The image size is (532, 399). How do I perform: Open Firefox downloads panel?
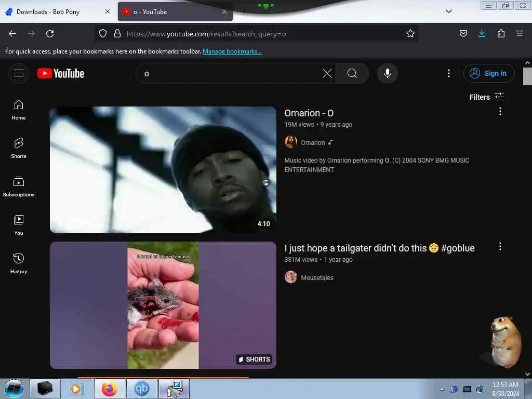pos(482,34)
